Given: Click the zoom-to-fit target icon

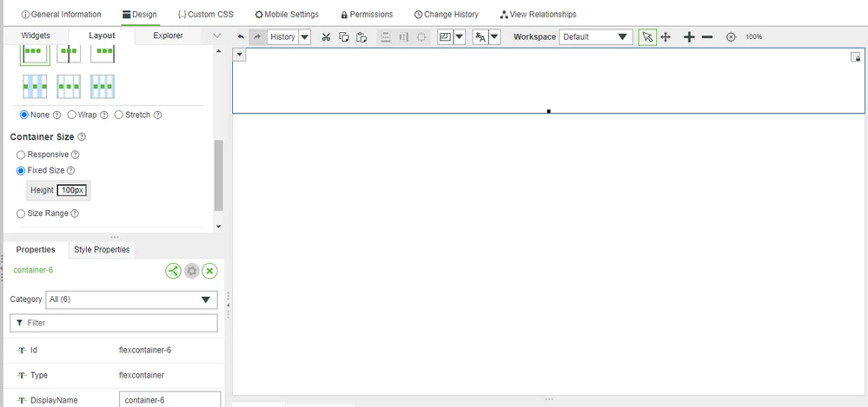Looking at the screenshot, I should point(731,37).
